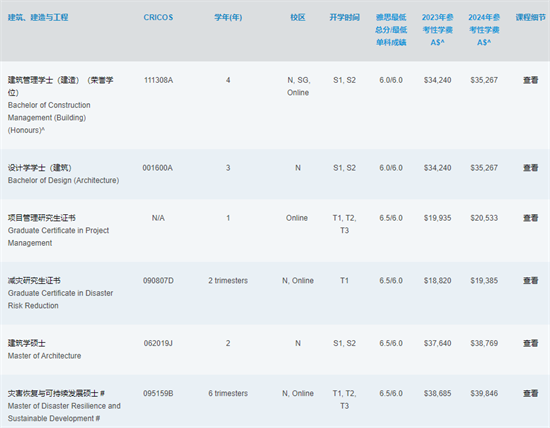The height and width of the screenshot is (428, 550).
Task: Open 查看 link for Master of Architecture
Action: coord(530,343)
